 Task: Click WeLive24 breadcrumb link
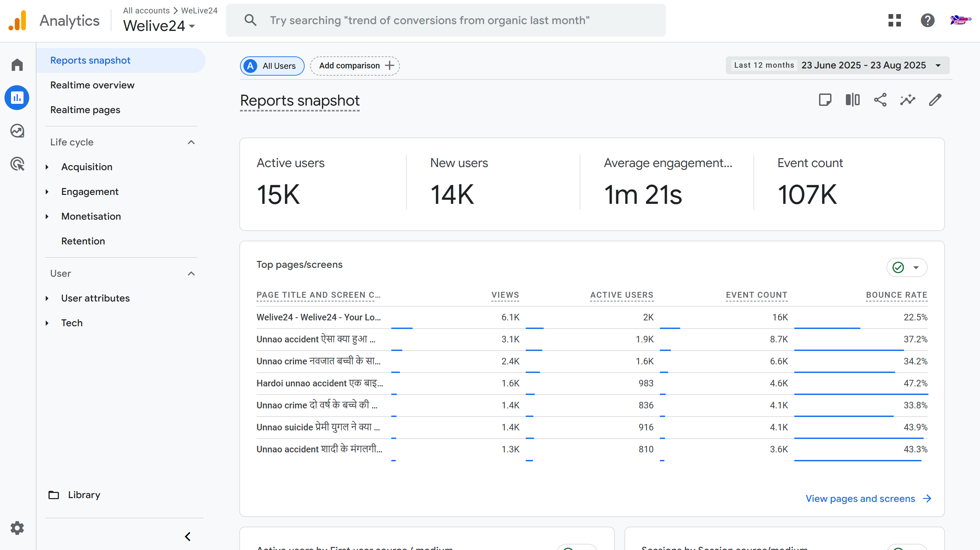click(199, 10)
